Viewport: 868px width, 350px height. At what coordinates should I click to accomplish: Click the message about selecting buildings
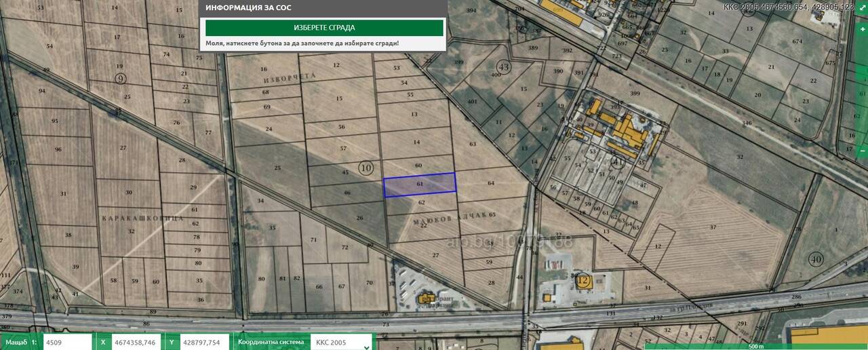[302, 43]
